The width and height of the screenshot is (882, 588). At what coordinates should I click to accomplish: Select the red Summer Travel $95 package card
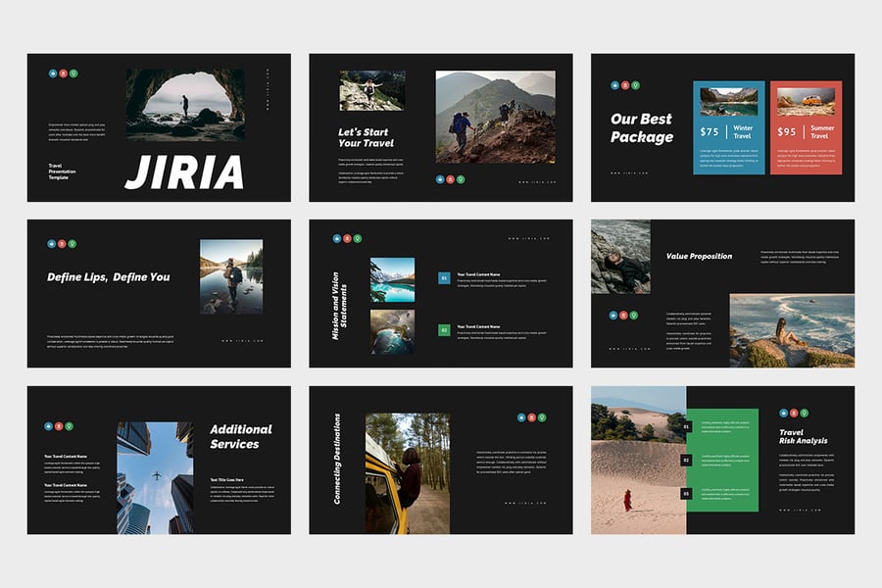805,127
